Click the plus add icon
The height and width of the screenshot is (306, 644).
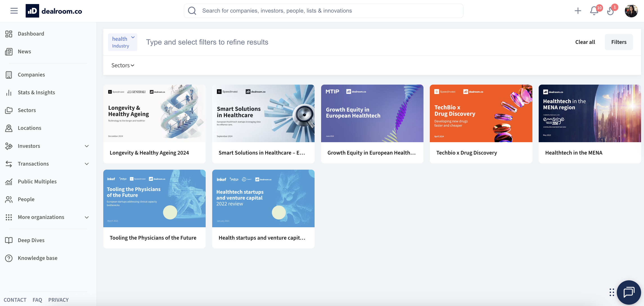pyautogui.click(x=578, y=11)
